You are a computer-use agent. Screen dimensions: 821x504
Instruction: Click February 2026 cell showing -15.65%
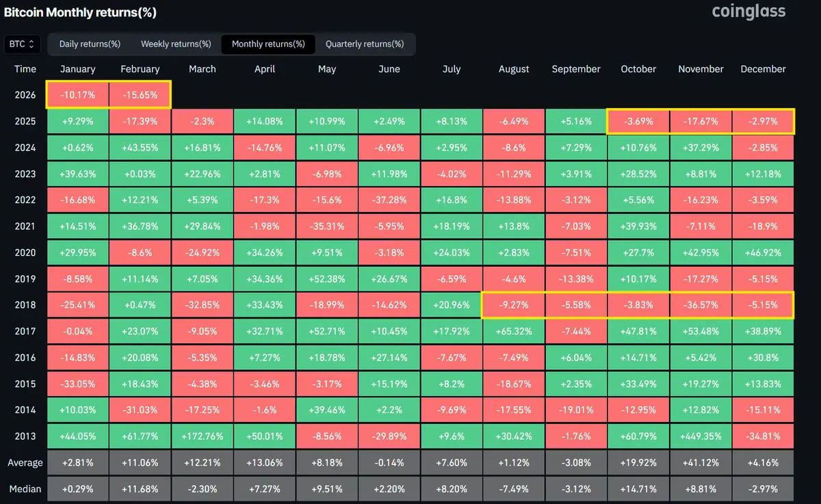pos(140,95)
